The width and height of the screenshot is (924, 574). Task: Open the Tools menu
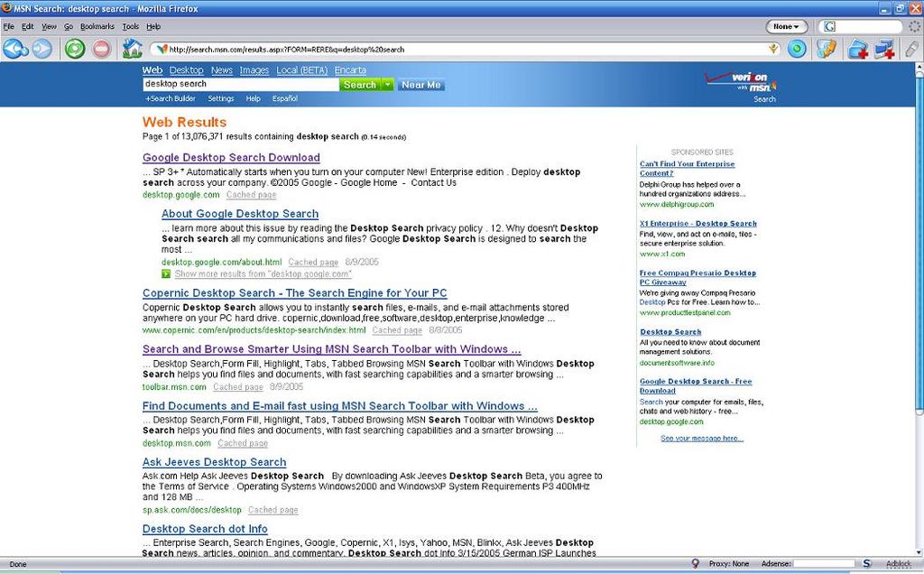[130, 26]
